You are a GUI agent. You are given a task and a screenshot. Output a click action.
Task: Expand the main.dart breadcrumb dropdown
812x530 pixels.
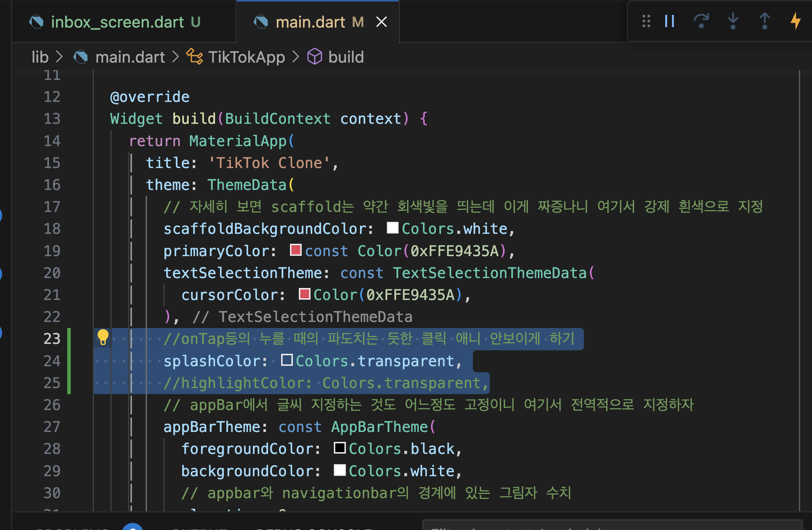[x=130, y=57]
